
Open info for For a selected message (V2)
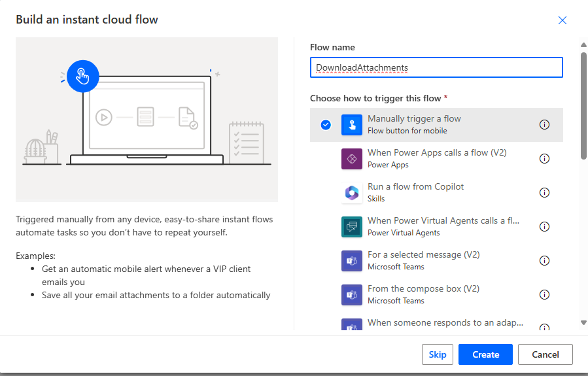tap(544, 260)
